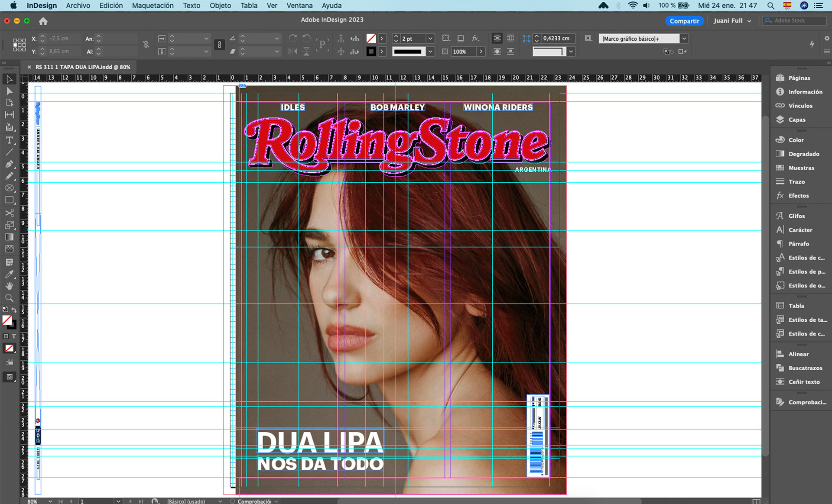Choose the Scissors tool
This screenshot has height=504, width=832.
(x=9, y=213)
